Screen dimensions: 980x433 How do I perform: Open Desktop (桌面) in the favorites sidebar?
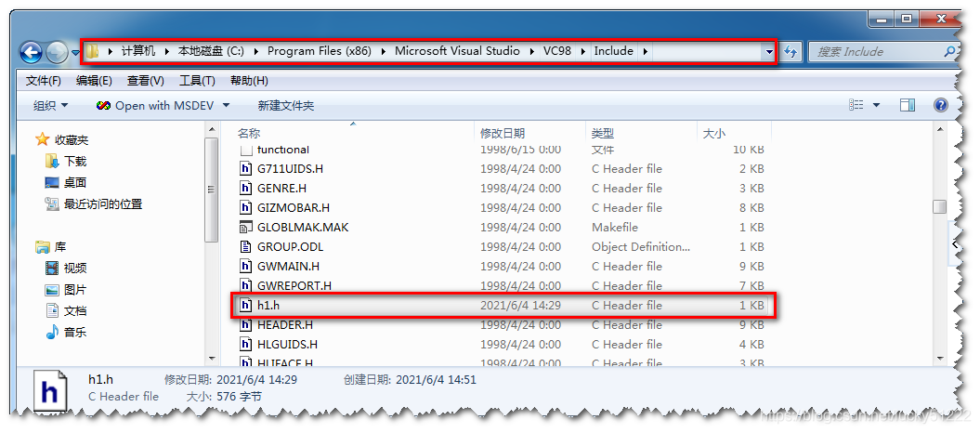click(74, 182)
